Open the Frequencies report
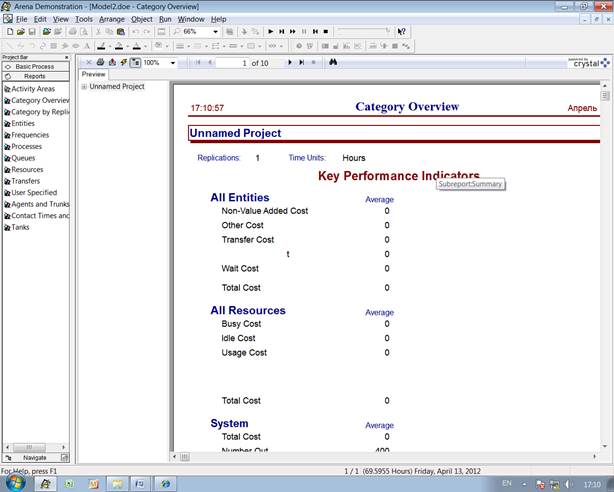The width and height of the screenshot is (614, 492). coord(27,135)
